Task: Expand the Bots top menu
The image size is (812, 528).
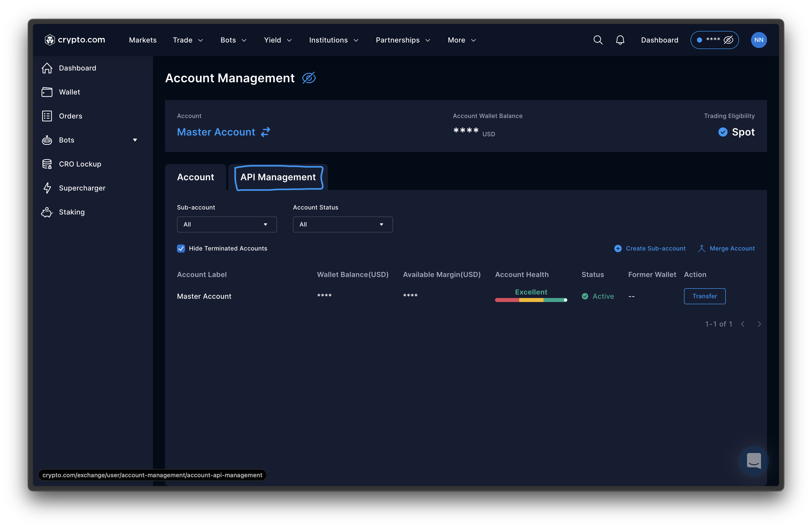Action: tap(233, 40)
